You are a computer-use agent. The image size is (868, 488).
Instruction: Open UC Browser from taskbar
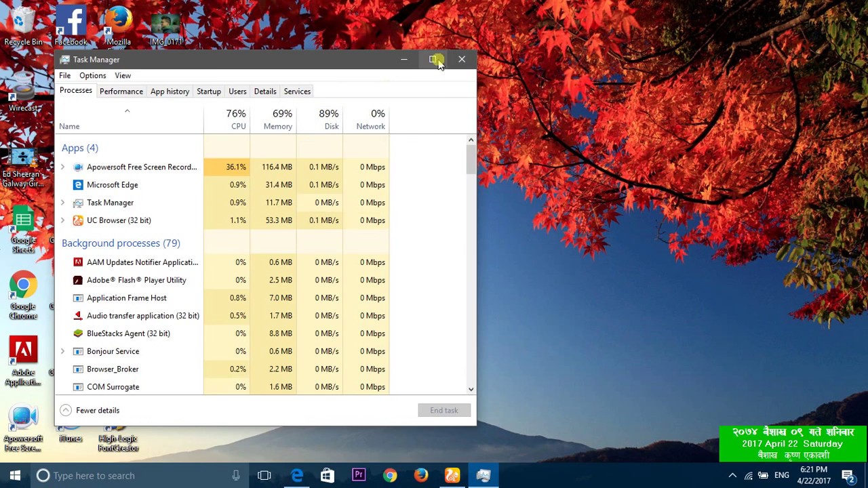[x=452, y=475]
